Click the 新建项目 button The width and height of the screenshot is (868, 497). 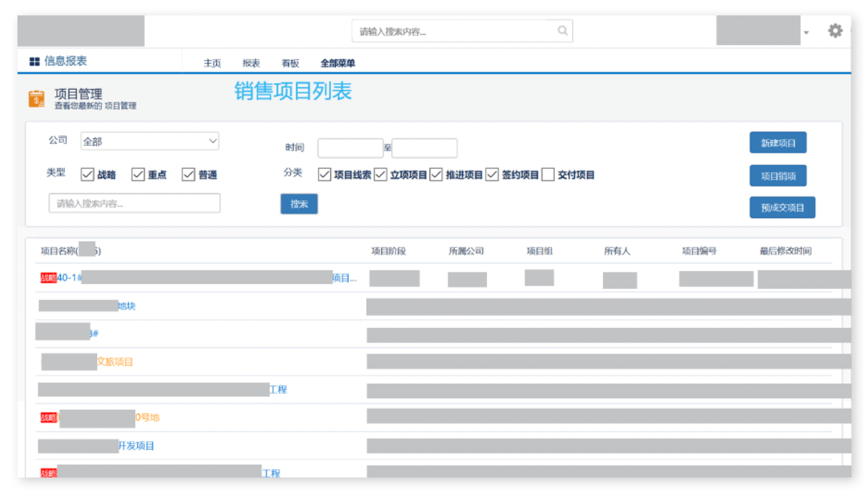pyautogui.click(x=778, y=143)
